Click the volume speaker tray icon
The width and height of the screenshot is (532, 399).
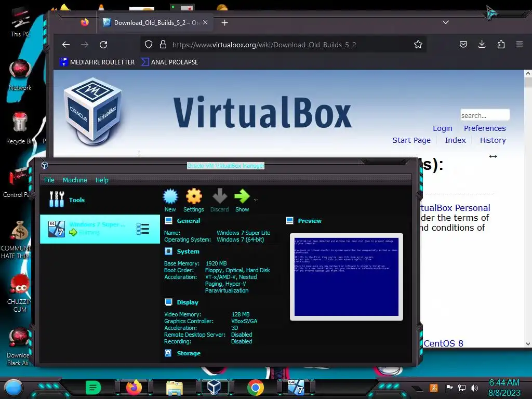474,388
